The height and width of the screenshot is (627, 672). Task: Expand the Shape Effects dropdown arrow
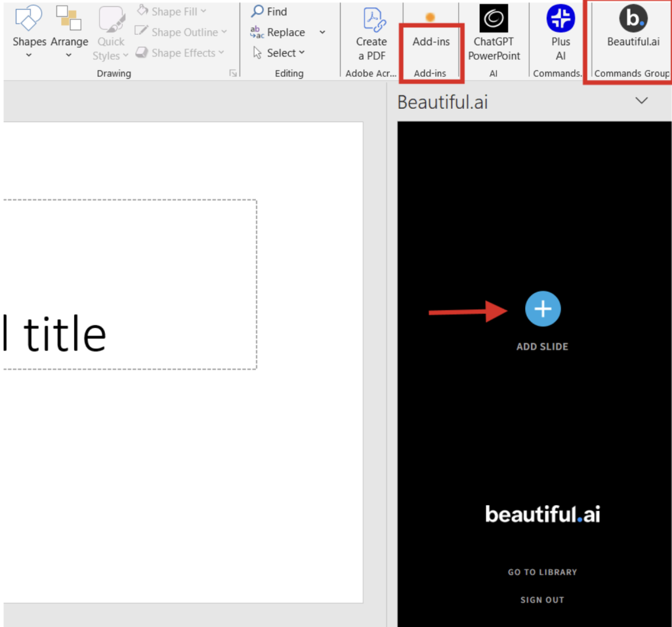point(221,52)
